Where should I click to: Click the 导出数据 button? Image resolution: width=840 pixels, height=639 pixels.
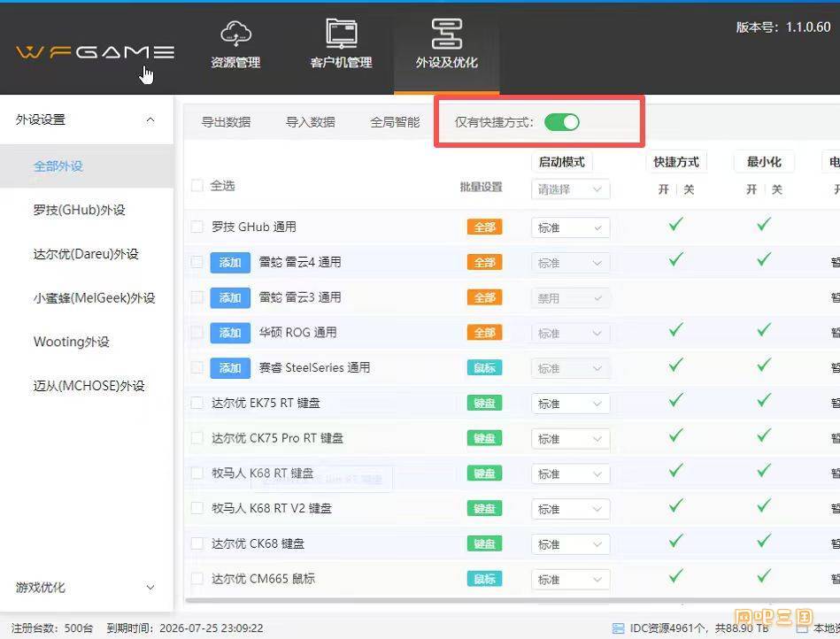[226, 123]
